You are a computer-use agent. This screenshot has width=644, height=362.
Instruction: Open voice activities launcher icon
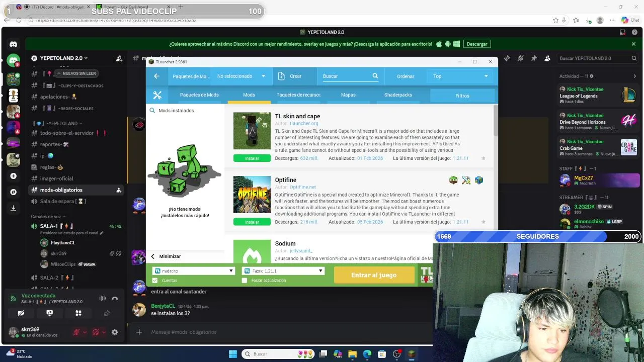coord(78,313)
